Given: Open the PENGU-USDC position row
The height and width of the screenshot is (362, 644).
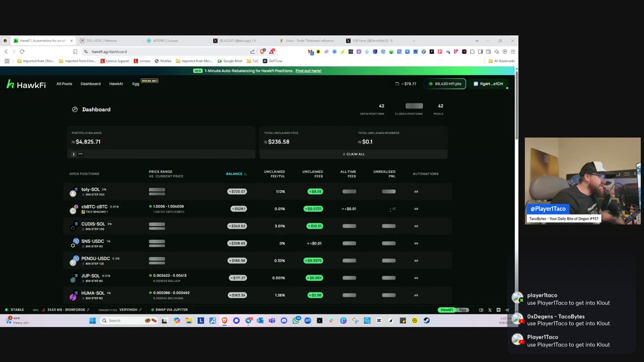Looking at the screenshot, I should coord(258,260).
